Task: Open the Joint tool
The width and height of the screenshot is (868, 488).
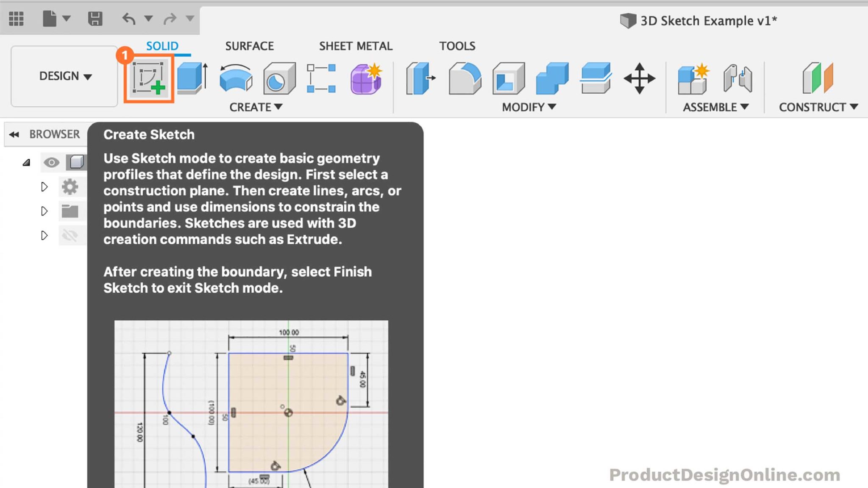Action: pyautogui.click(x=738, y=78)
